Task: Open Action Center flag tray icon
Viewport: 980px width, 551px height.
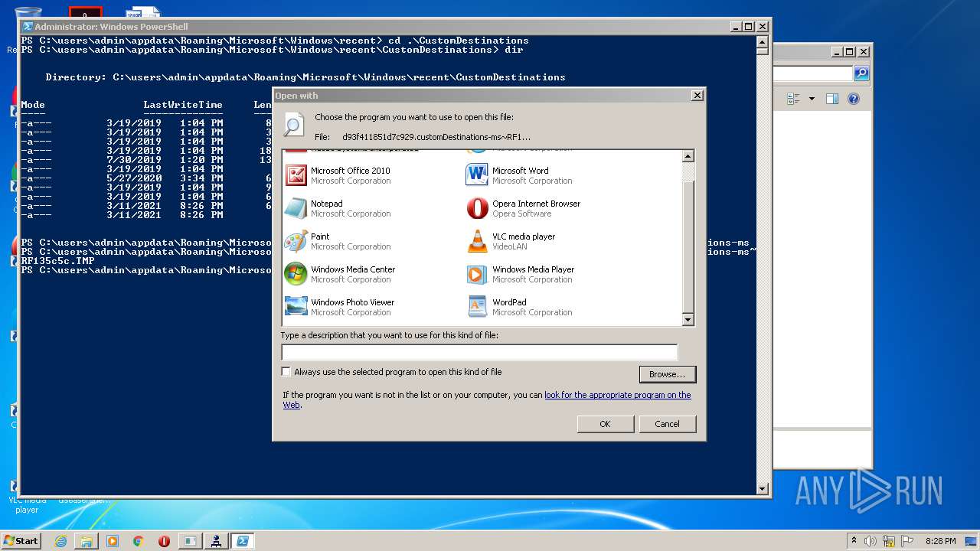Action: coord(907,541)
